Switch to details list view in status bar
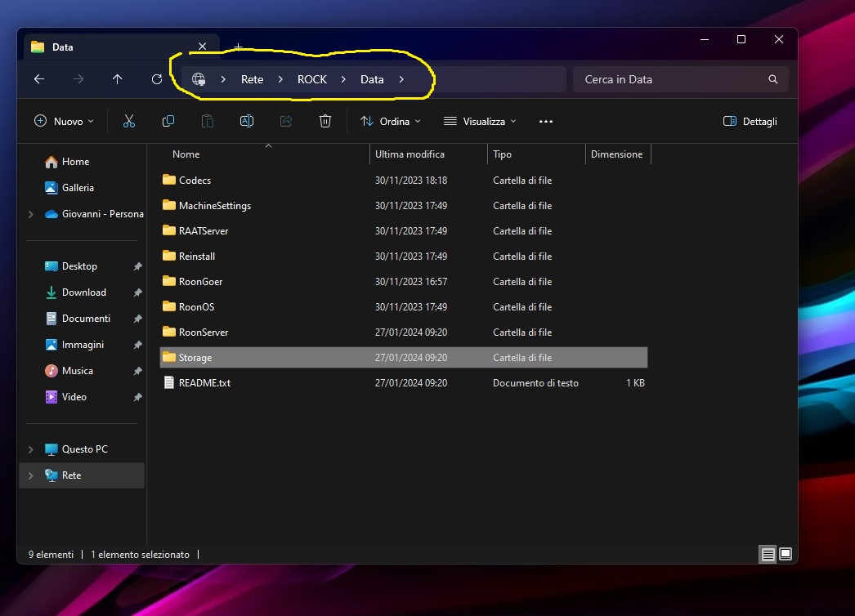This screenshot has width=855, height=616. click(x=768, y=554)
